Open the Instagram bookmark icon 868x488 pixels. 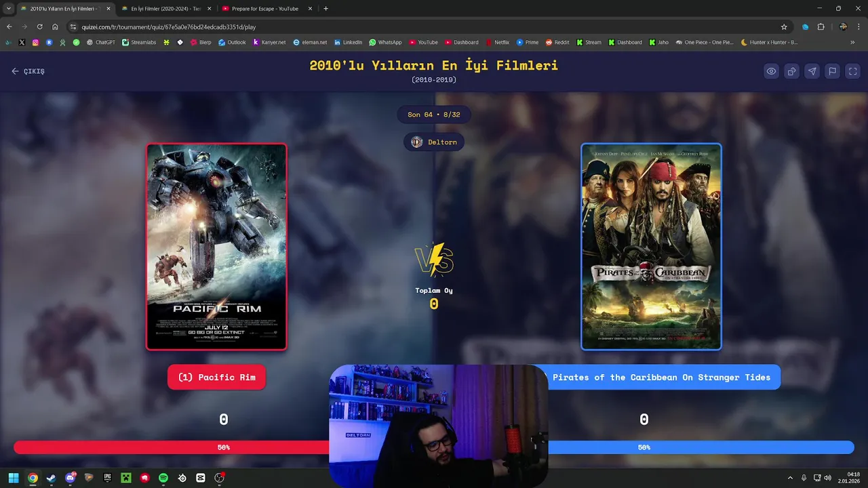tap(35, 42)
